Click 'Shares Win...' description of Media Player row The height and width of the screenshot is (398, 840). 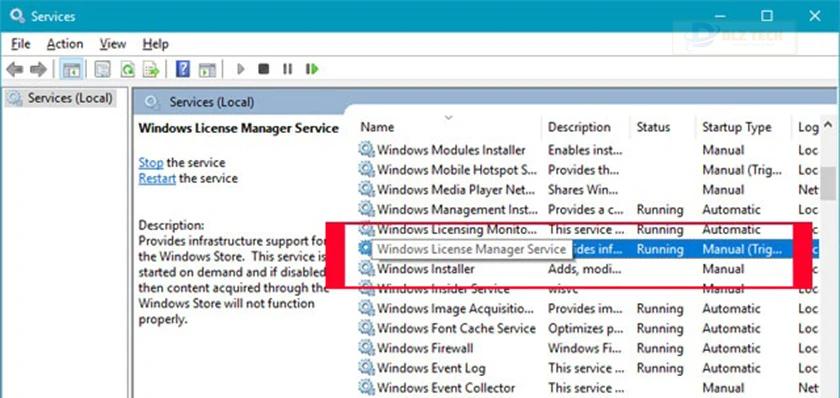point(584,190)
